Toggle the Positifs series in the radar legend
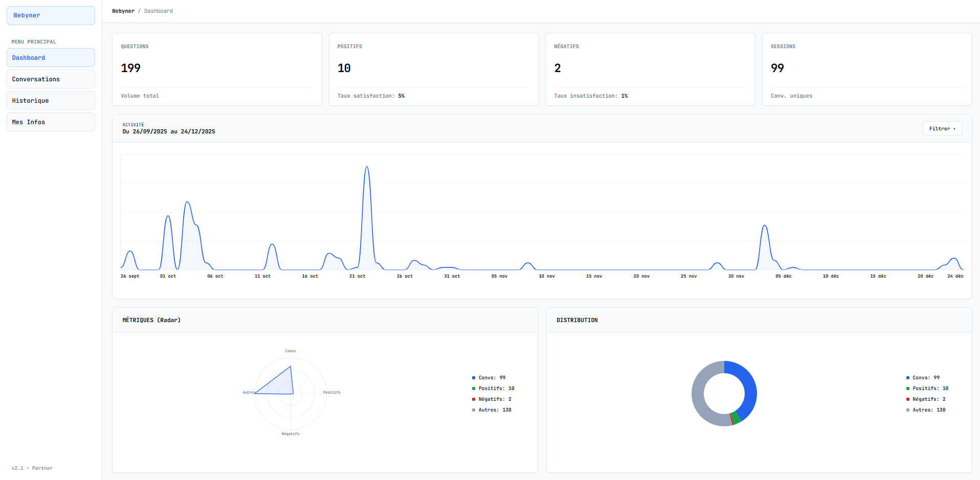Screen dimensions: 980x480 [x=494, y=388]
